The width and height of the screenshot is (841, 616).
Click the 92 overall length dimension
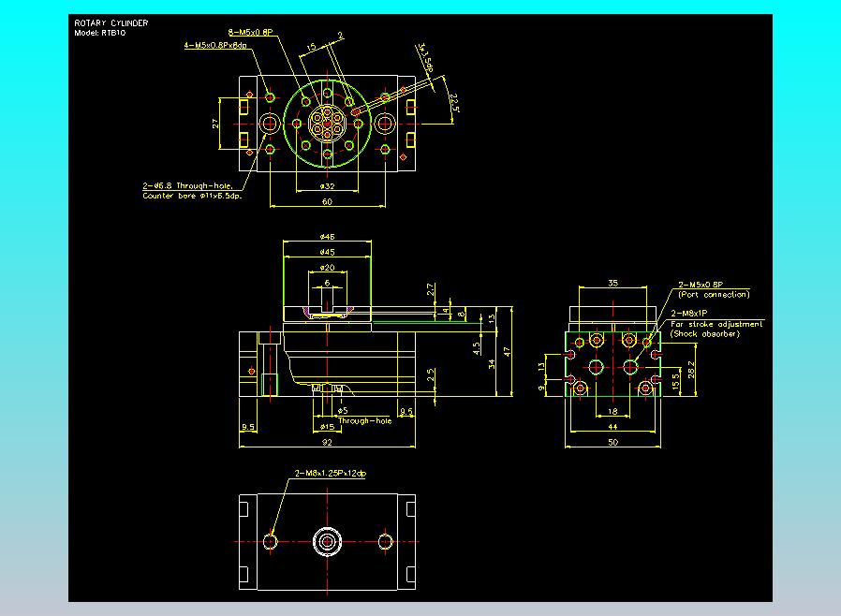(327, 442)
